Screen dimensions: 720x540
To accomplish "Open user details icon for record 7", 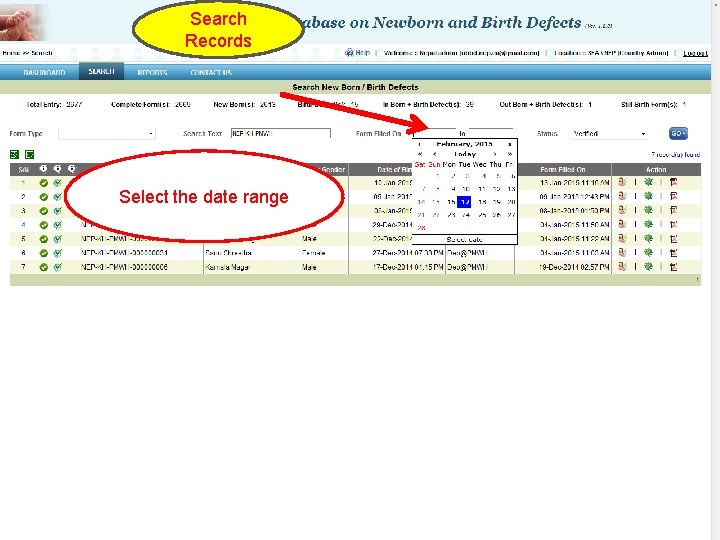I will click(x=622, y=266).
